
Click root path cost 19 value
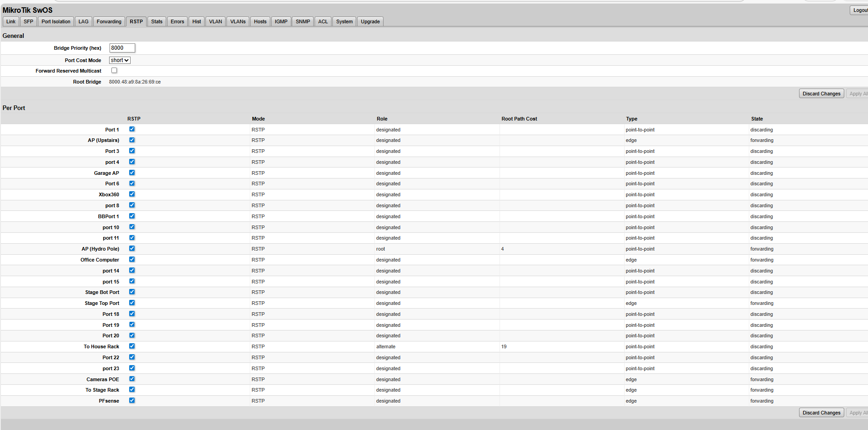pyautogui.click(x=504, y=347)
